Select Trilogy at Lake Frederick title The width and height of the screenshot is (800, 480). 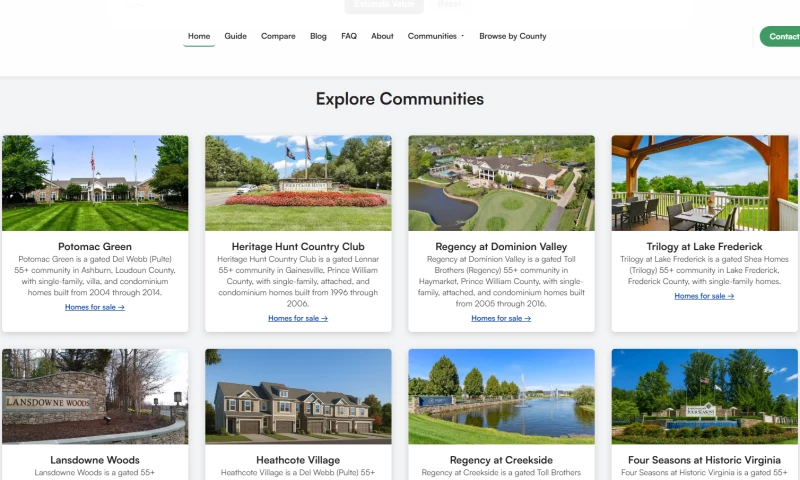[704, 247]
